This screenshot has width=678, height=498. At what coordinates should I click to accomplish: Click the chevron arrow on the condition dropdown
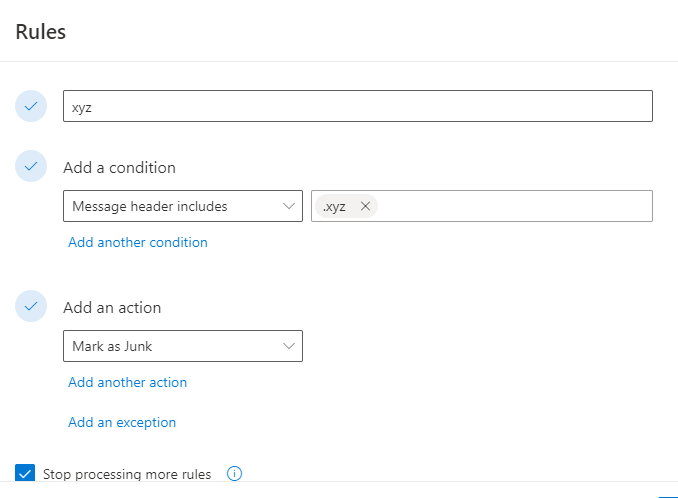click(290, 206)
